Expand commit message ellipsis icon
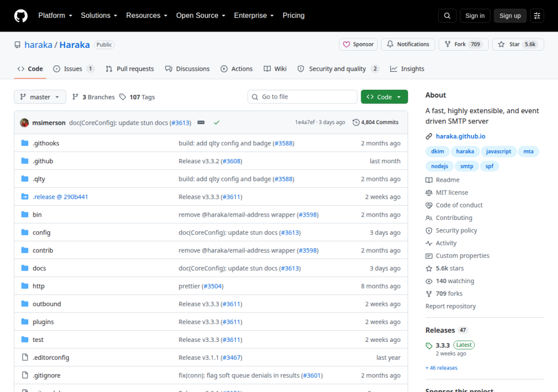This screenshot has height=392, width=558. (201, 122)
